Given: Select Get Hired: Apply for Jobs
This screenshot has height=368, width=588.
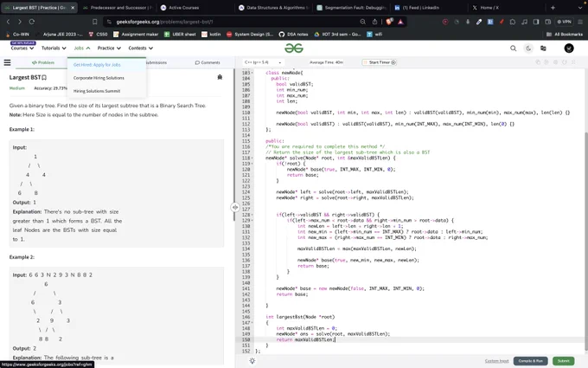Looking at the screenshot, I should coord(97,65).
